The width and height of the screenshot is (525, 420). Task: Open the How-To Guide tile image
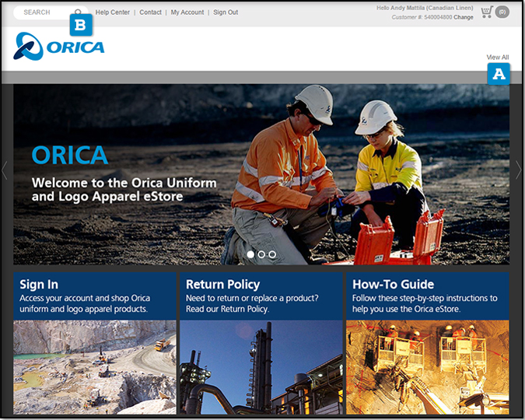tap(428, 366)
